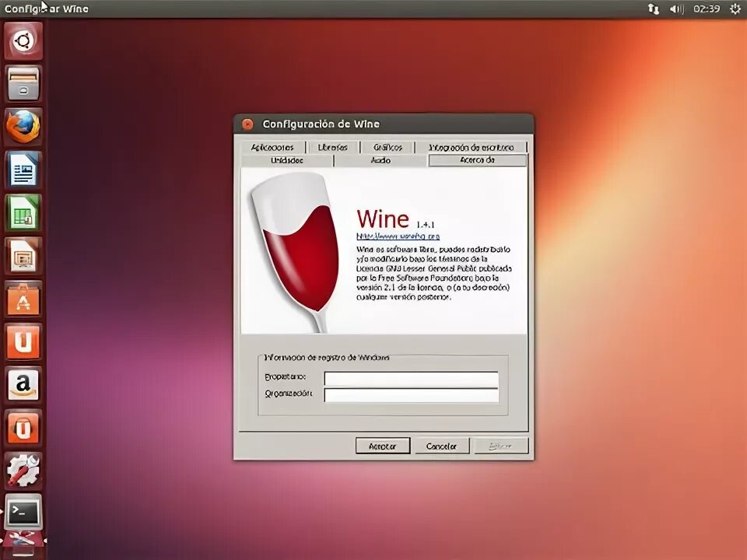
Task: Click the Wine glass logo image
Action: click(x=296, y=251)
